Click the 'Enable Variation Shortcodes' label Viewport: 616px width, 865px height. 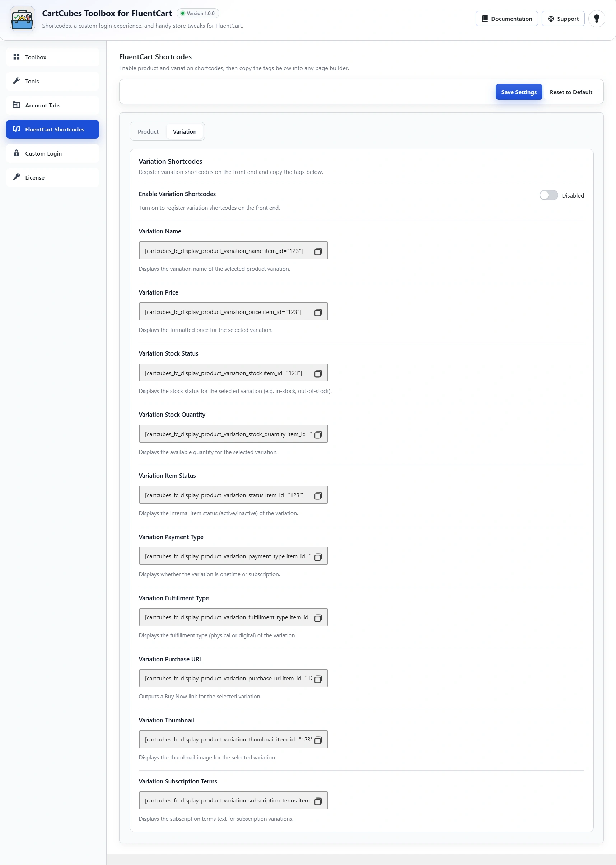[177, 194]
